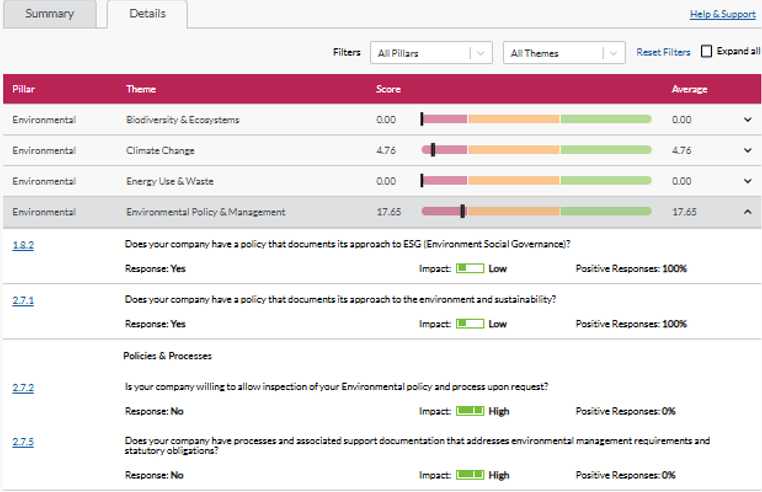The height and width of the screenshot is (492, 762).
Task: Expand the Biodiversity & Ecosystems row chevron
Action: (747, 120)
